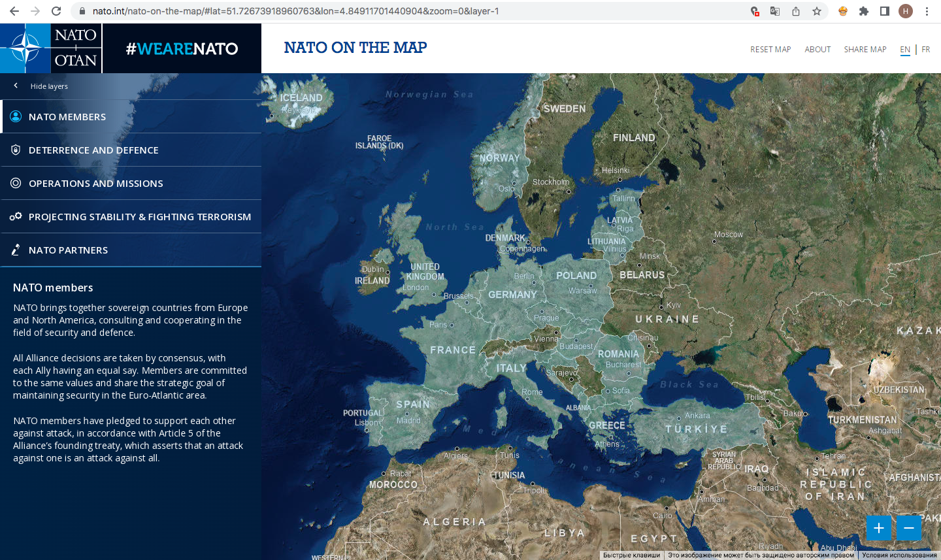This screenshot has width=941, height=560.
Task: Click the Paris city marker
Action: click(x=452, y=325)
